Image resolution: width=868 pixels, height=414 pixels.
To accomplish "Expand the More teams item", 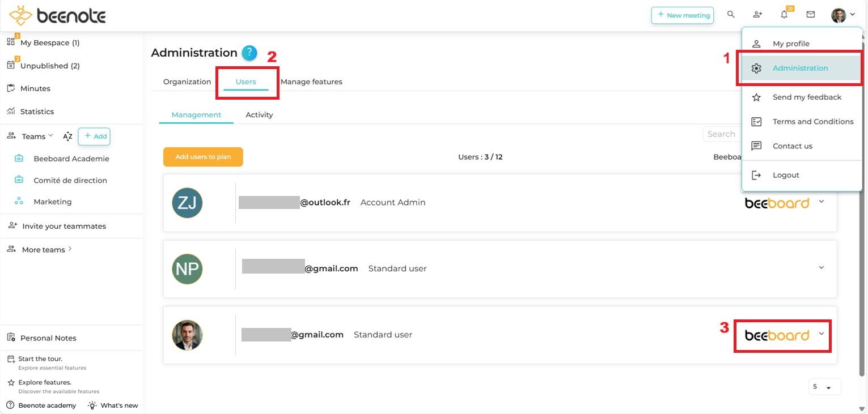I will 44,250.
